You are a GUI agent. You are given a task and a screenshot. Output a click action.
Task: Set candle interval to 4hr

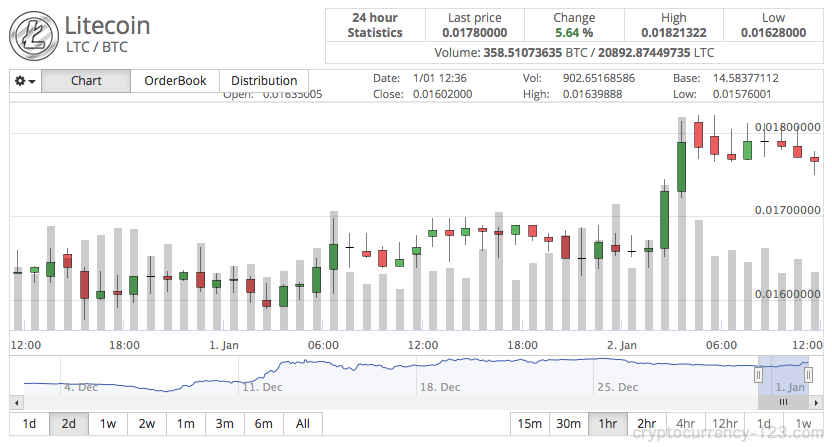coord(686,424)
